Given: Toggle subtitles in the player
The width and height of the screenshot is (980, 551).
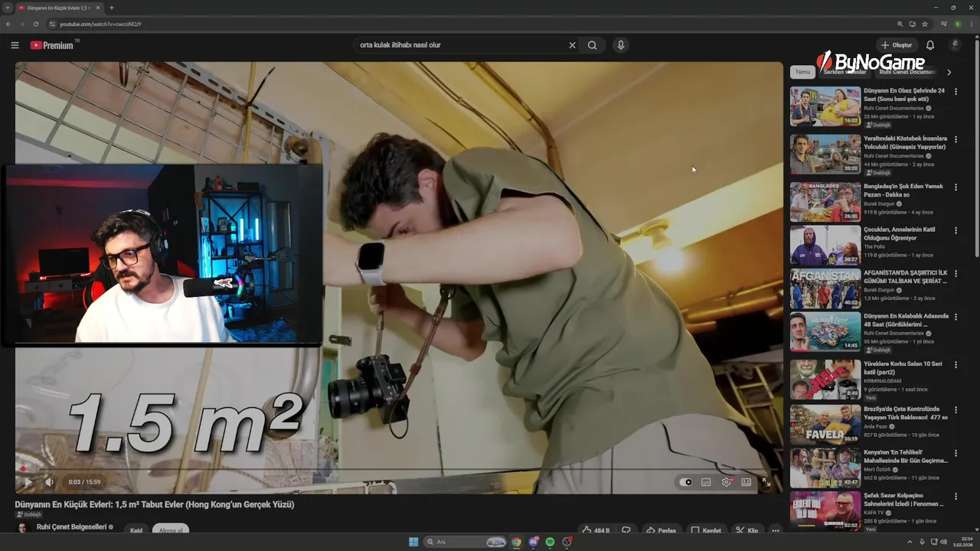Looking at the screenshot, I should click(x=706, y=482).
